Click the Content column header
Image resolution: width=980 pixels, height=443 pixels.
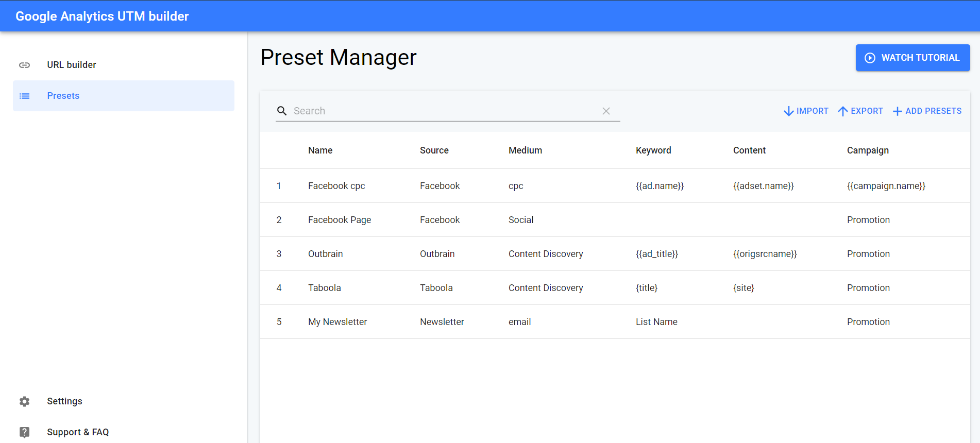pyautogui.click(x=749, y=150)
